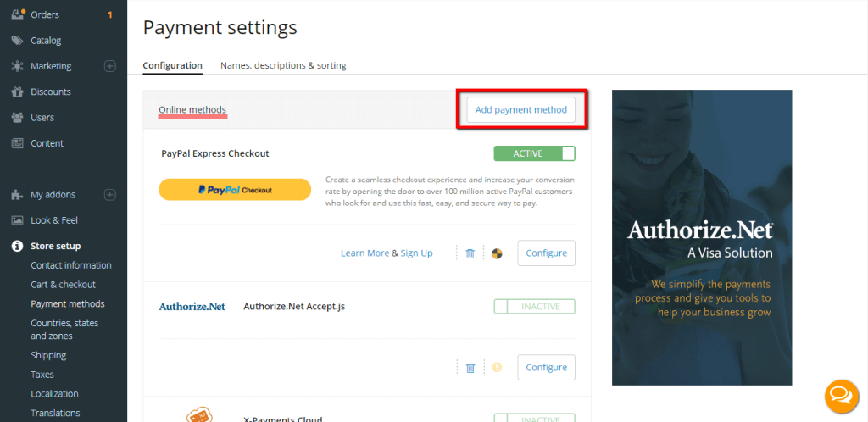Open Orders from the sidebar icon

pyautogui.click(x=18, y=15)
